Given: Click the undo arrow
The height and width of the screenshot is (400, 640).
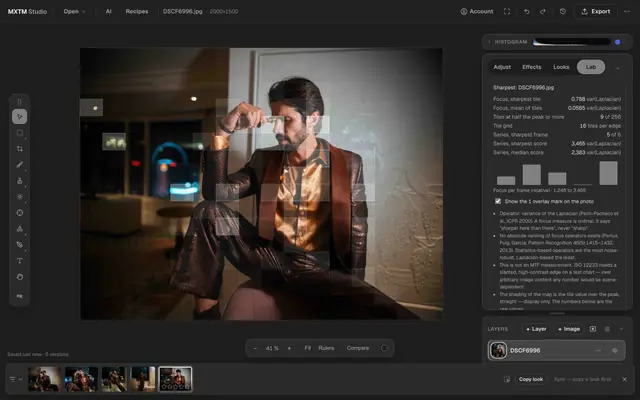Looking at the screenshot, I should point(527,11).
